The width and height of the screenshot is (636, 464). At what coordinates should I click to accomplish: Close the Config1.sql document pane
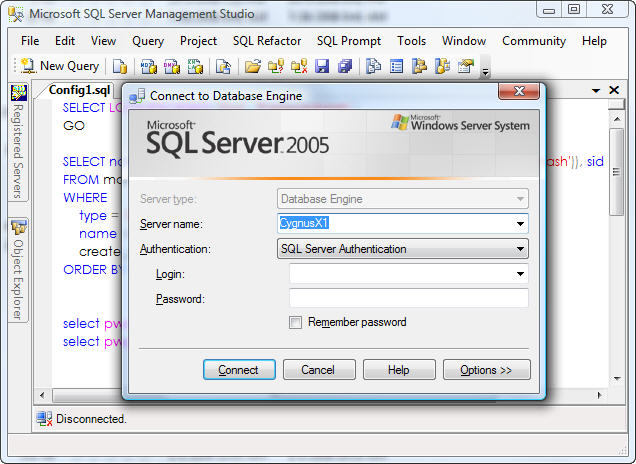pyautogui.click(x=615, y=90)
